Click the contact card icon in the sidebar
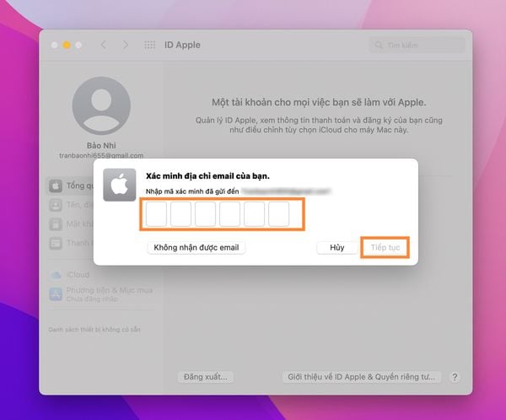506x420 pixels. (56, 205)
